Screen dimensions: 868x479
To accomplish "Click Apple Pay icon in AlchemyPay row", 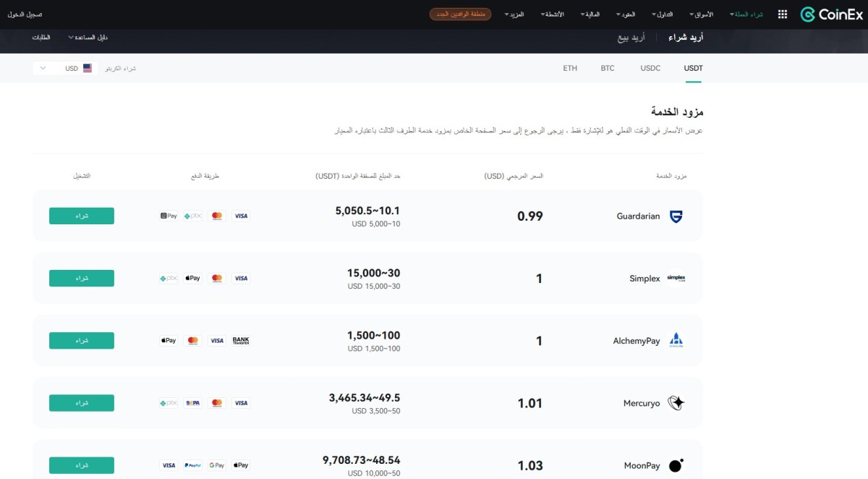I will (169, 341).
